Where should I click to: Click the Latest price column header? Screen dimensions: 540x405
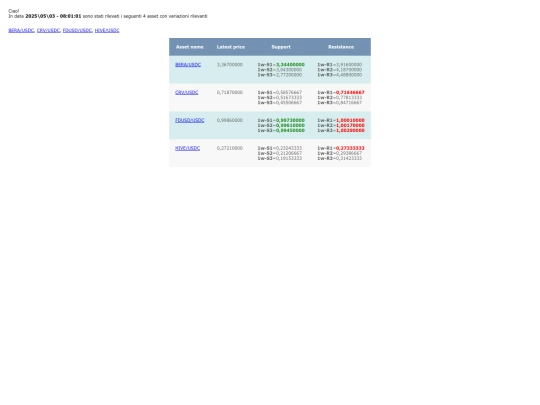(231, 47)
